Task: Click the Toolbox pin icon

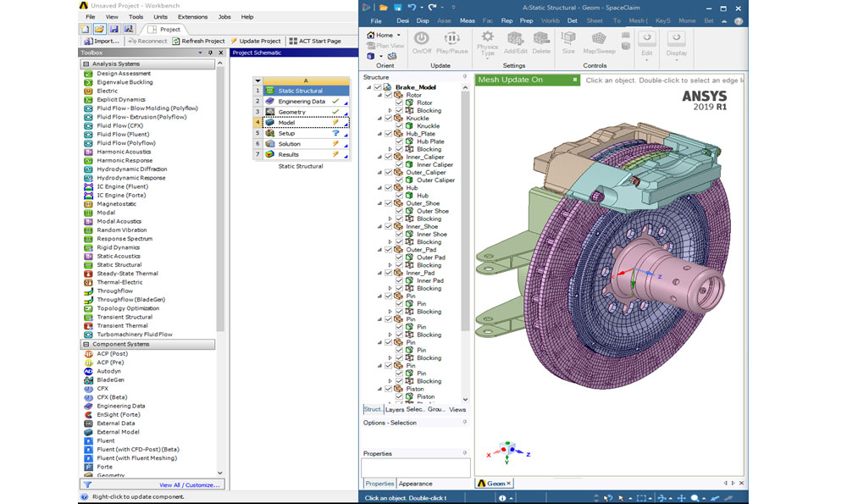Action: pyautogui.click(x=211, y=53)
